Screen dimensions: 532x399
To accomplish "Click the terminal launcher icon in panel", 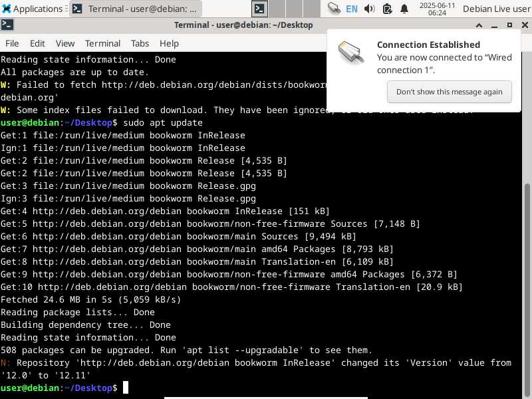I will (259, 9).
